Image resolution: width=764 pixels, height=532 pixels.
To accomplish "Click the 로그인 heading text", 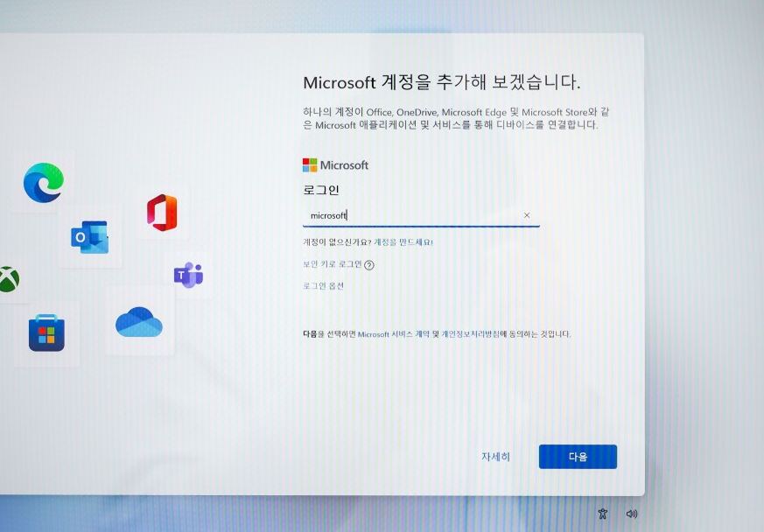I will point(320,190).
